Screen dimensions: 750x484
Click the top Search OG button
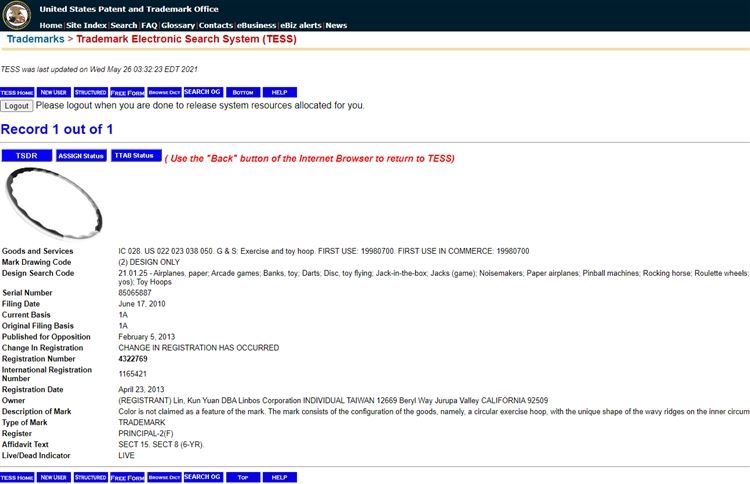pos(203,92)
